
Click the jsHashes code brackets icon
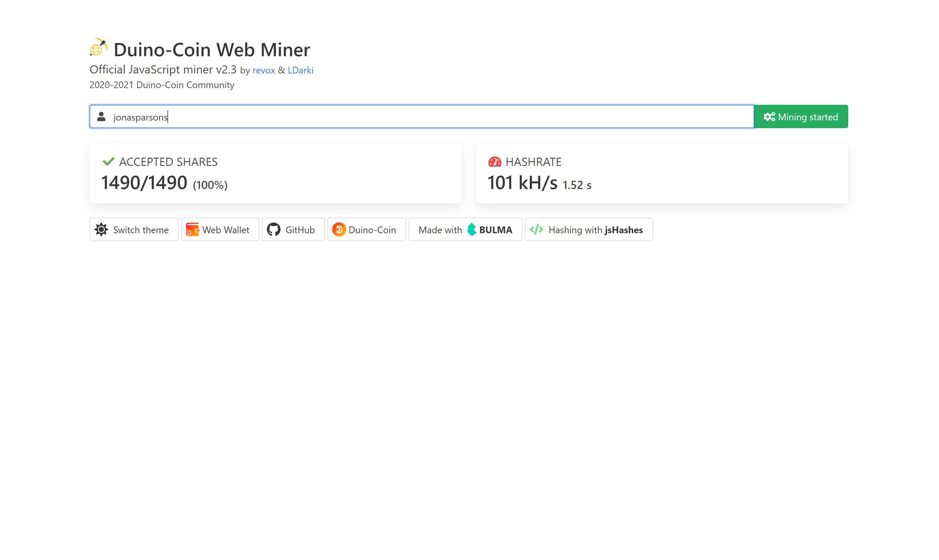coord(537,230)
